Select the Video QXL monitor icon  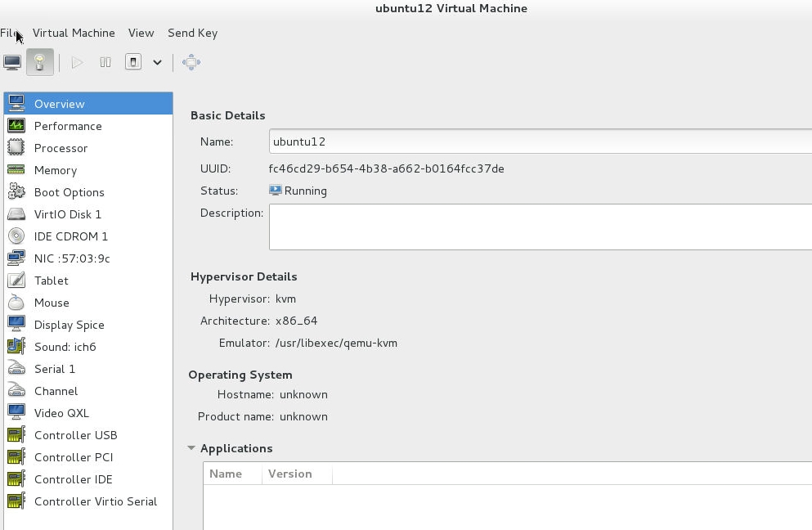(16, 412)
